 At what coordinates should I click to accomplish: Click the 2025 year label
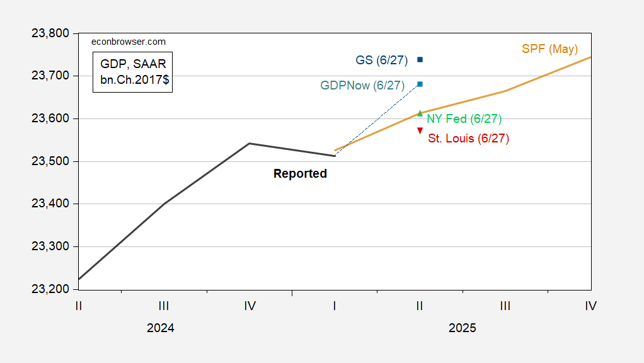coord(463,328)
